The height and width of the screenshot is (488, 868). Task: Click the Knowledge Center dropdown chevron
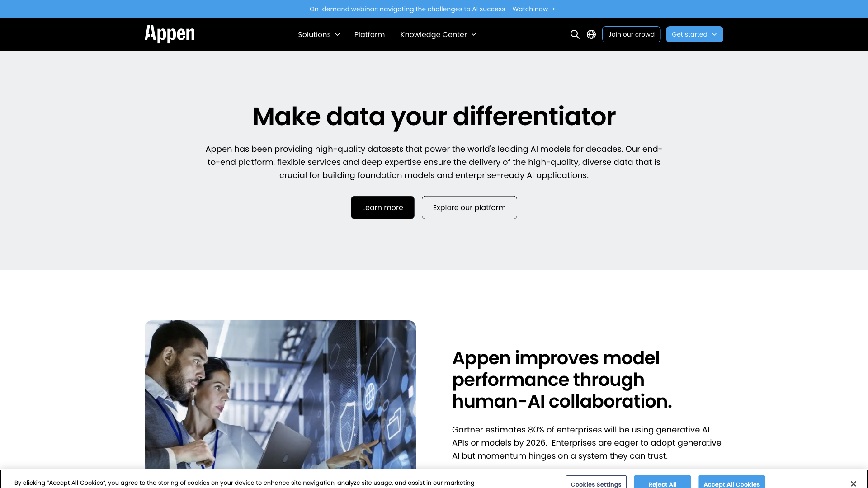pos(473,34)
